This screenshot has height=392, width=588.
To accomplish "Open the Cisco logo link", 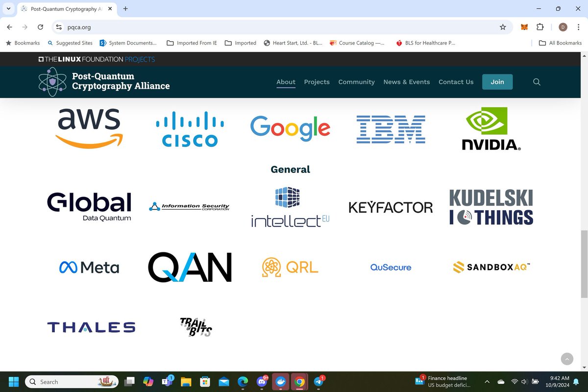I will (x=190, y=129).
